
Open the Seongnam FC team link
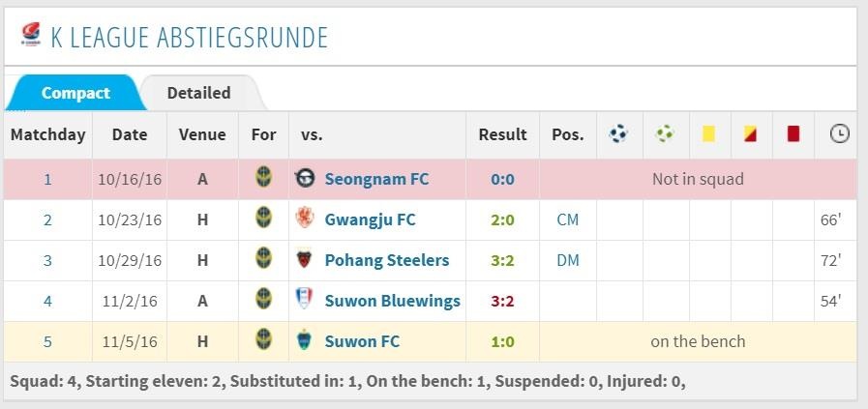point(376,179)
